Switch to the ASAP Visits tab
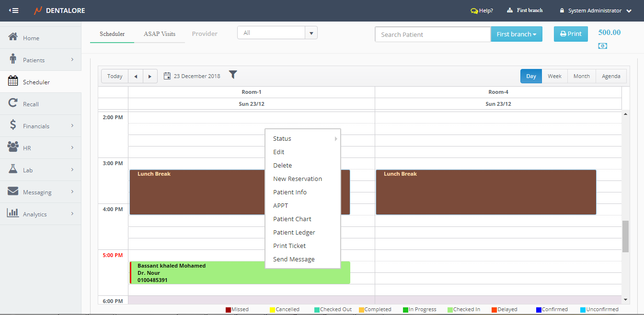Viewport: 644px width, 315px height. click(160, 34)
